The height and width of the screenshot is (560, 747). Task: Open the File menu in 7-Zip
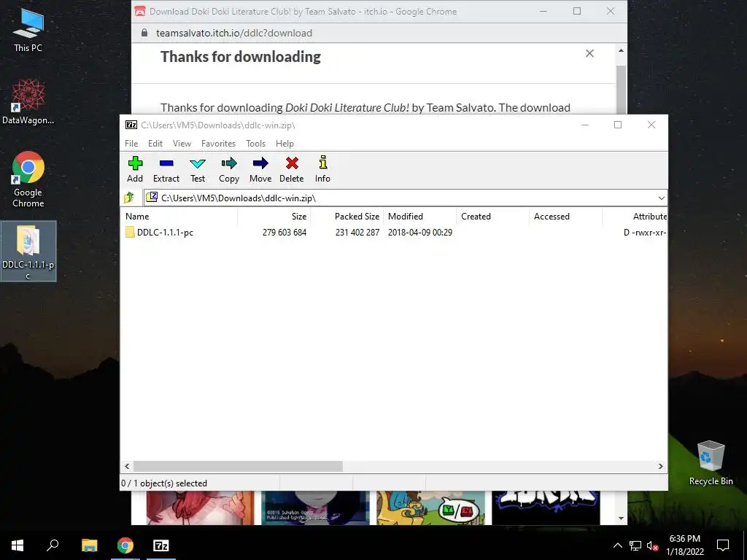click(131, 144)
